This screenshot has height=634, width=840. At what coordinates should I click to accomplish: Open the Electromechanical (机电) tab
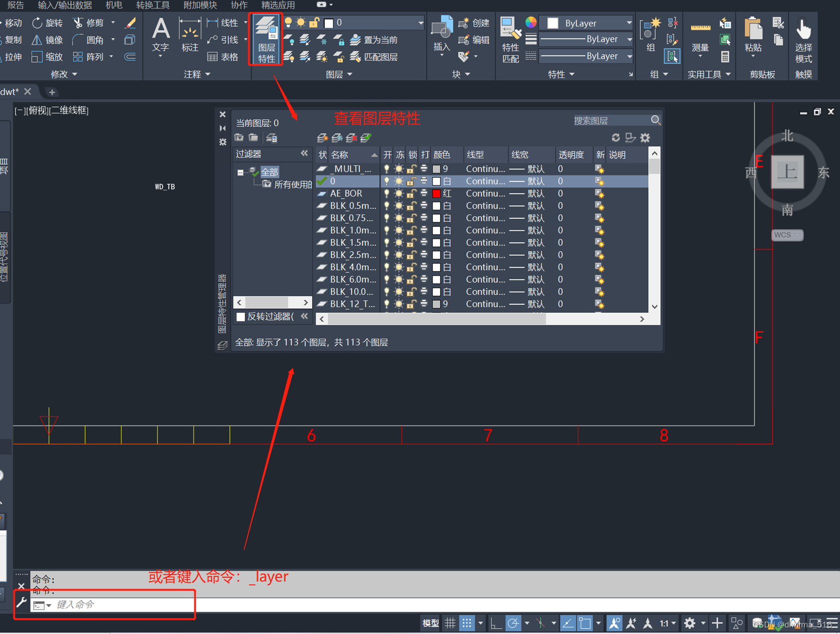(114, 5)
